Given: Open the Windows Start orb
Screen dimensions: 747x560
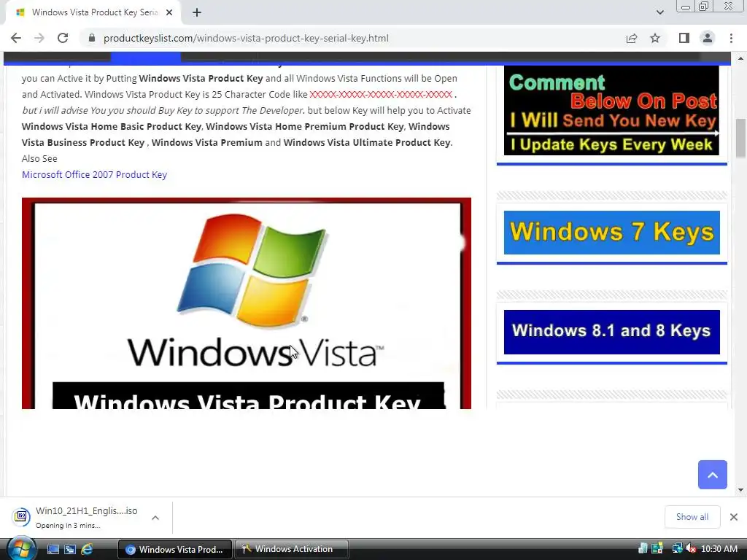Looking at the screenshot, I should pyautogui.click(x=21, y=548).
